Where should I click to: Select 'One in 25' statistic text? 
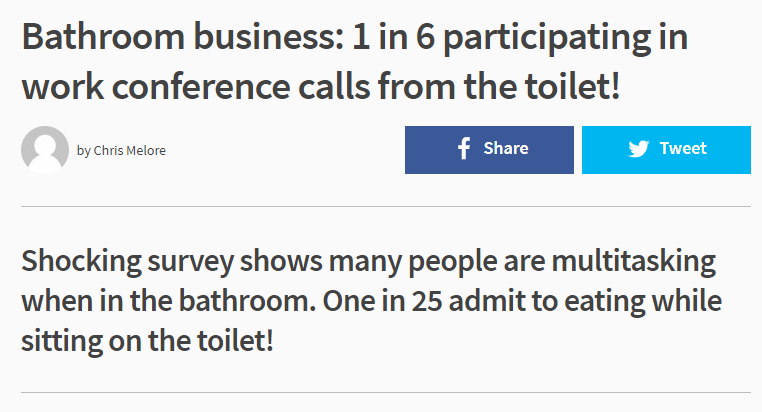[x=382, y=301]
